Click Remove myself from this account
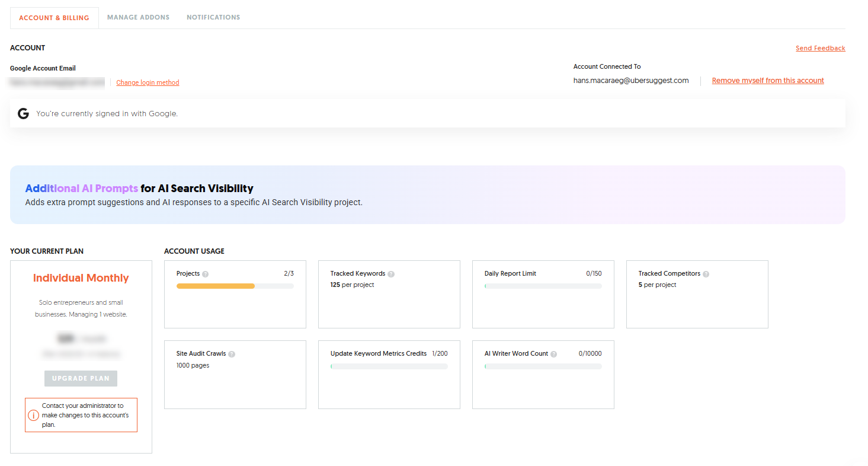Screen dimensions: 868x466 (x=768, y=81)
